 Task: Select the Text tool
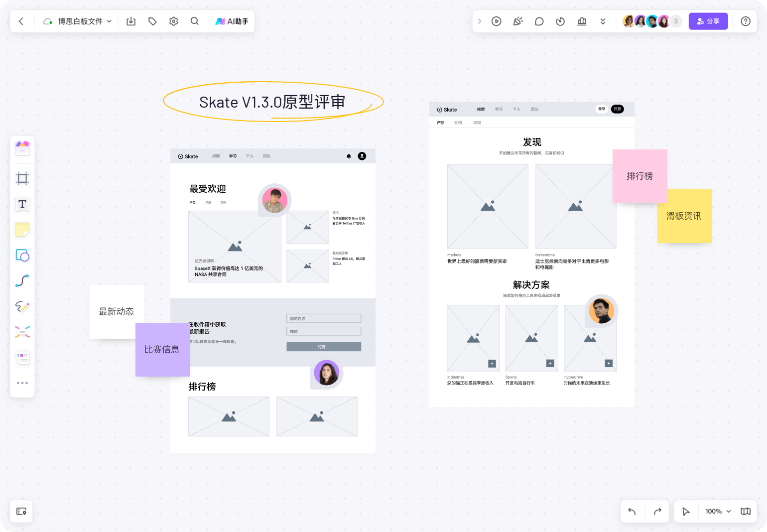(x=22, y=204)
